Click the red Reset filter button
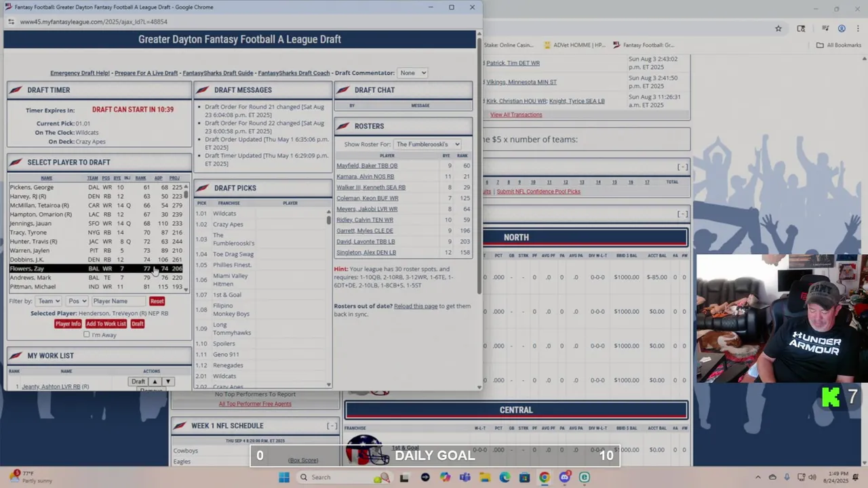This screenshot has width=868, height=488. 157,301
